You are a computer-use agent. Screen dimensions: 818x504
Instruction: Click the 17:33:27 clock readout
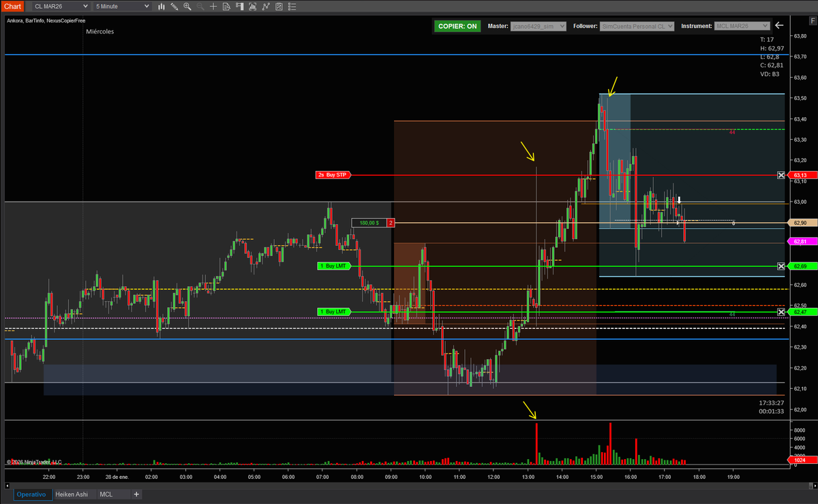click(x=772, y=403)
